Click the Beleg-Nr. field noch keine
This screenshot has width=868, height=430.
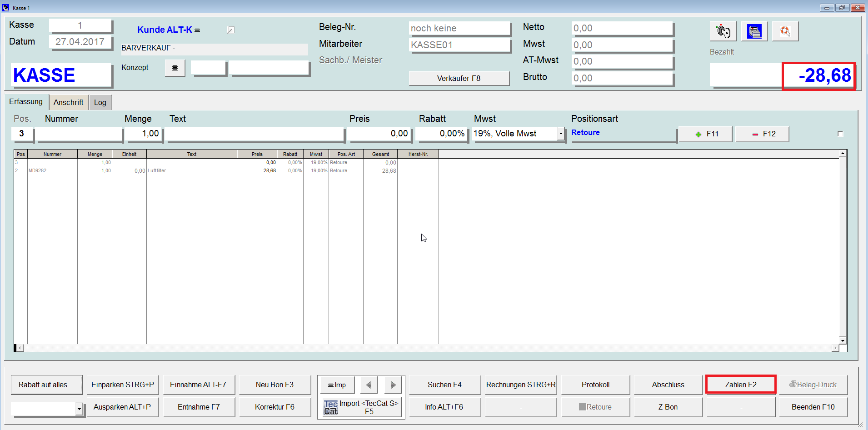(459, 28)
